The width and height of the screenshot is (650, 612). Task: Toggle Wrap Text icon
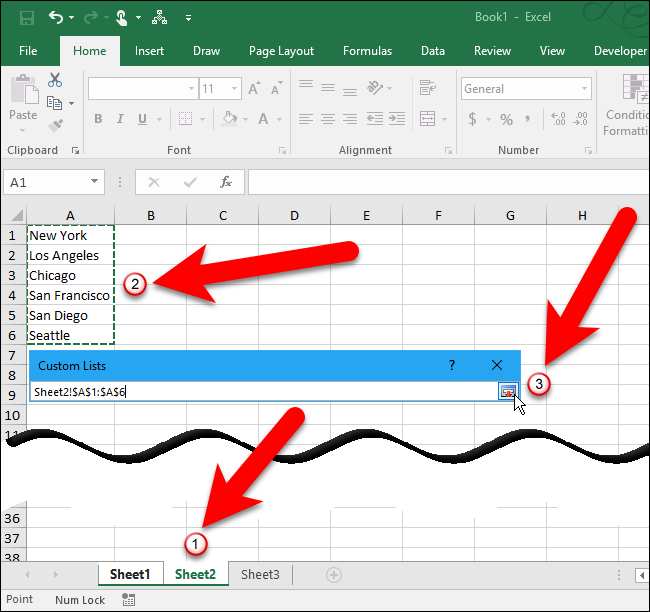coord(427,87)
